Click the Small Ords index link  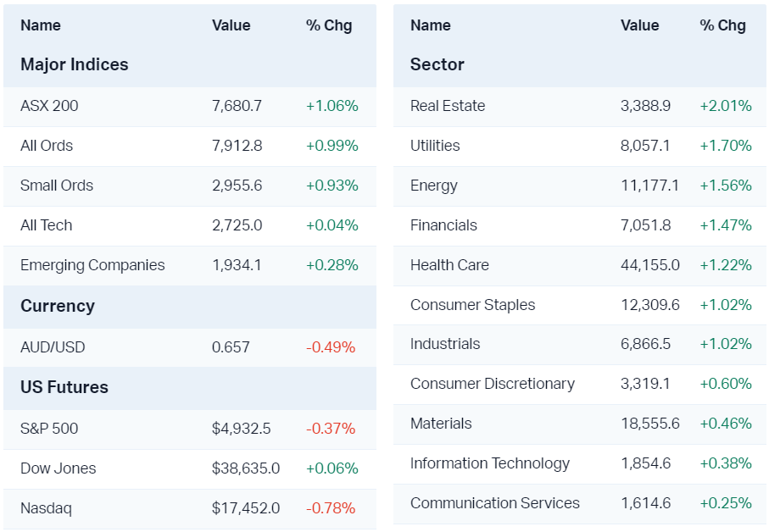pyautogui.click(x=57, y=186)
